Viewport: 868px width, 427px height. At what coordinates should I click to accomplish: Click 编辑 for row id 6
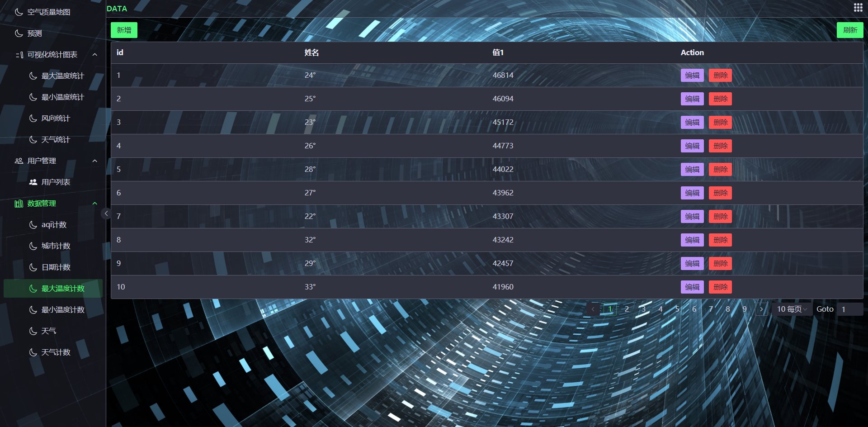692,193
